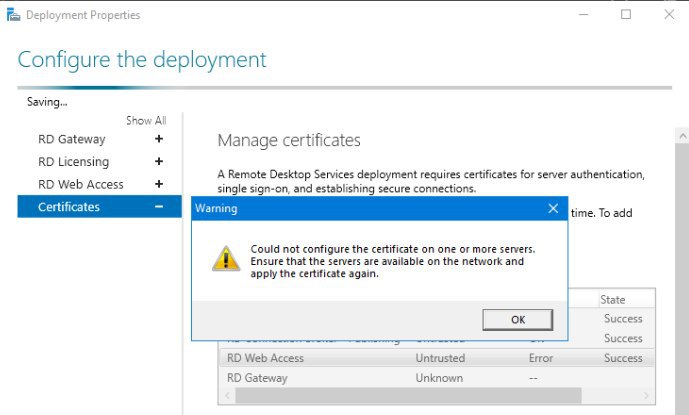689x415 pixels.
Task: Open RD Licensing settings in sidebar
Action: pyautogui.click(x=73, y=162)
